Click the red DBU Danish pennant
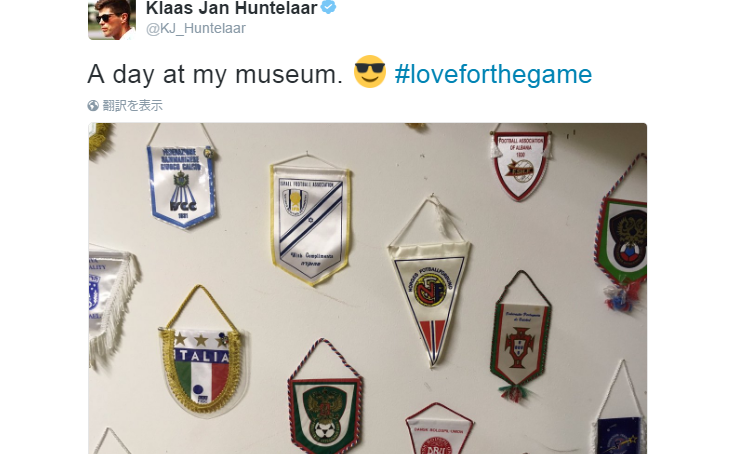 [x=438, y=431]
